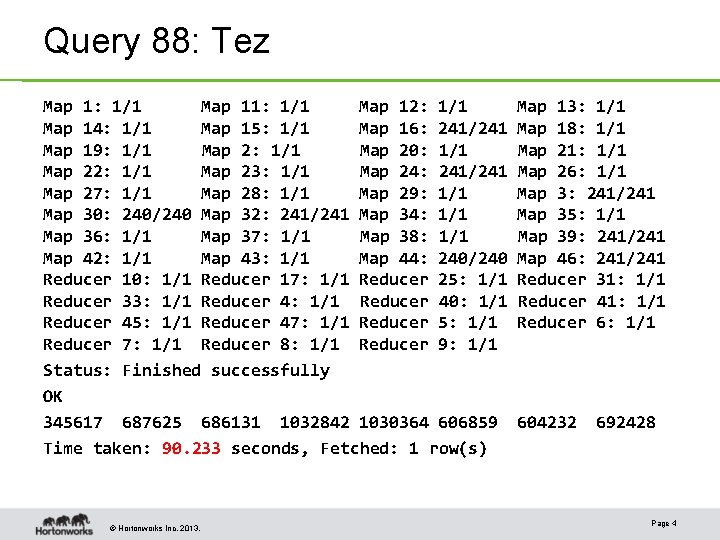The height and width of the screenshot is (540, 720).
Task: Select the 'Reducer 40: 1/1' entry
Action: tap(433, 302)
